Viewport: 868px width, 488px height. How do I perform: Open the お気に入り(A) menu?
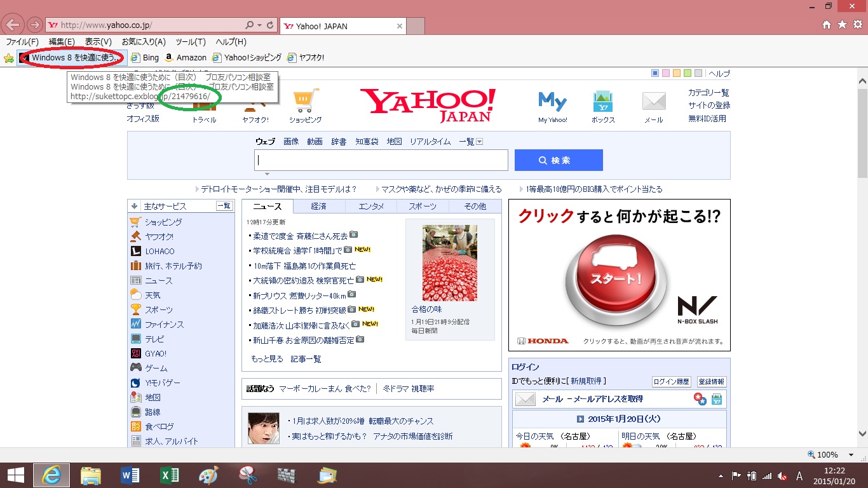(x=144, y=42)
